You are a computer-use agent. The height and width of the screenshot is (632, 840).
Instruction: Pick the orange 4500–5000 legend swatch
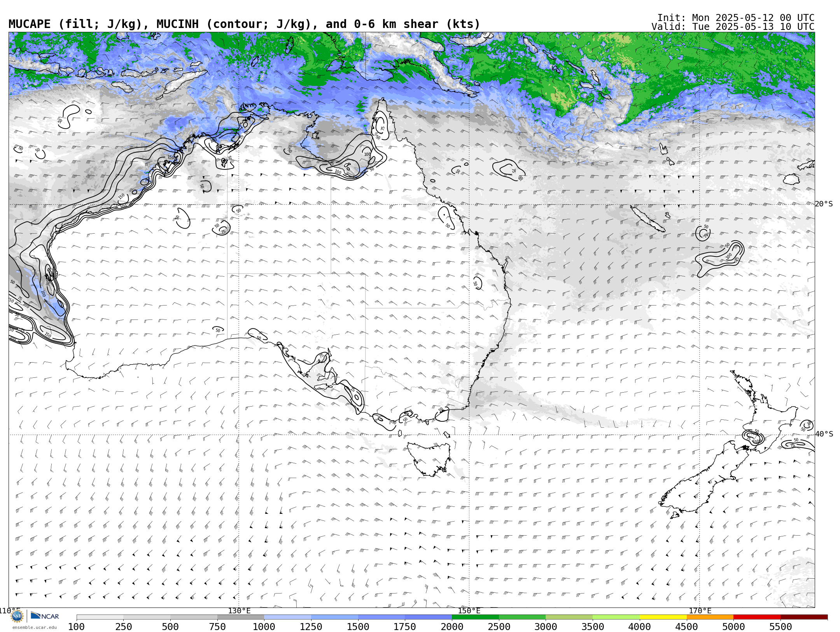[x=710, y=617]
